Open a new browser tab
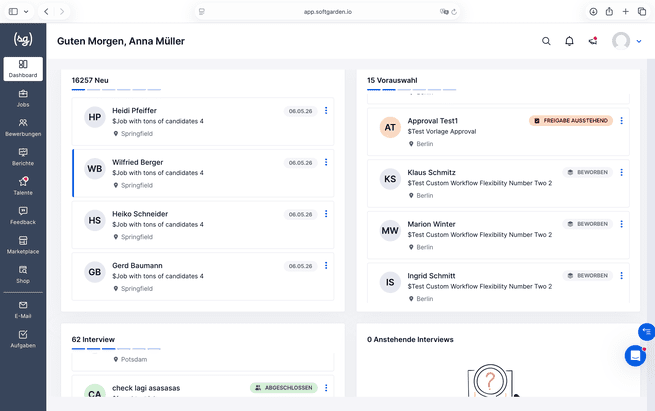 click(x=625, y=12)
